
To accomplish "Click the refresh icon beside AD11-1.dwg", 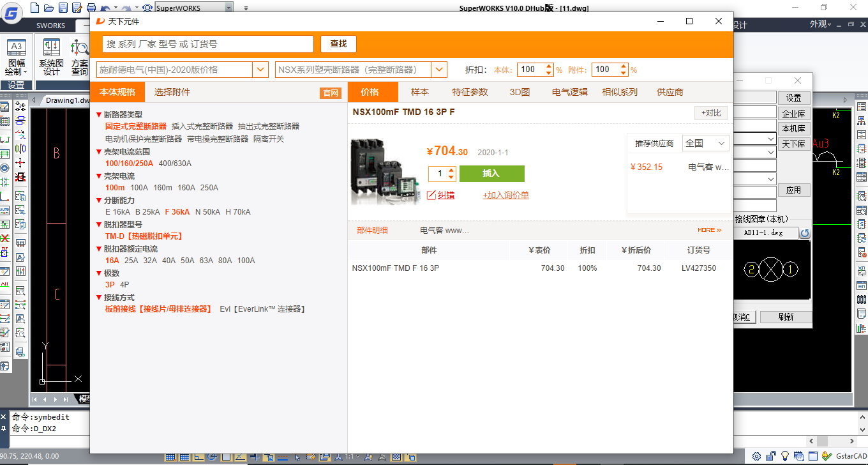I will click(805, 233).
